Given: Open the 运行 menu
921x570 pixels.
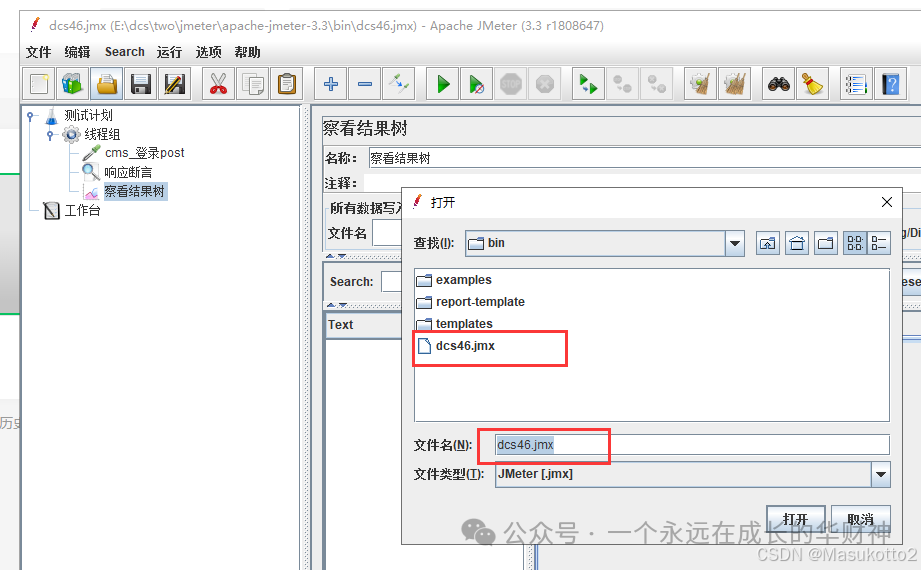Looking at the screenshot, I should tap(169, 52).
